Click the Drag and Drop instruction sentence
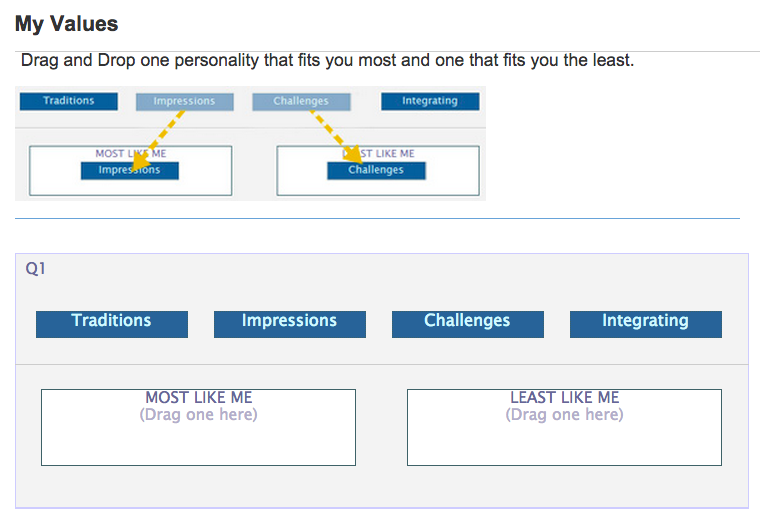Viewport: 760px width, 528px height. (x=327, y=61)
